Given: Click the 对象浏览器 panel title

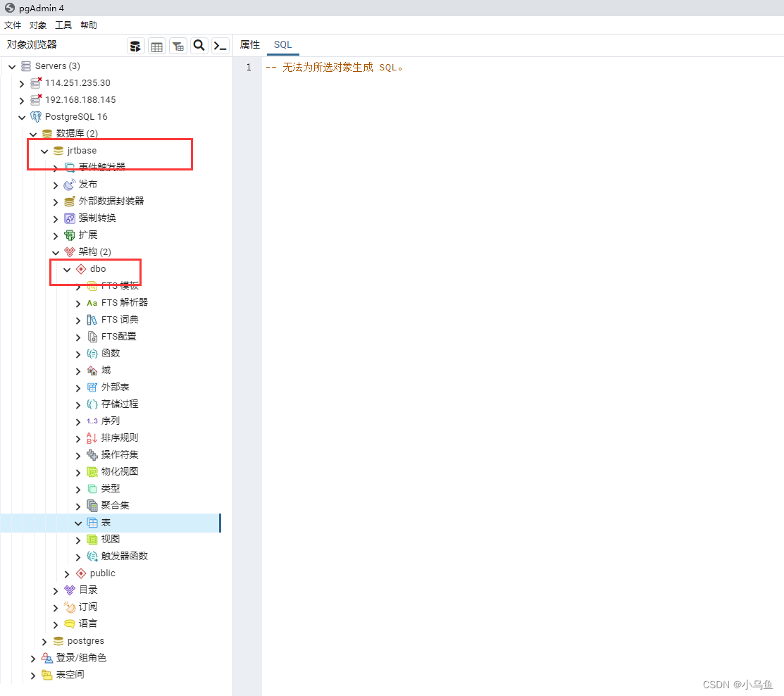Looking at the screenshot, I should (32, 44).
